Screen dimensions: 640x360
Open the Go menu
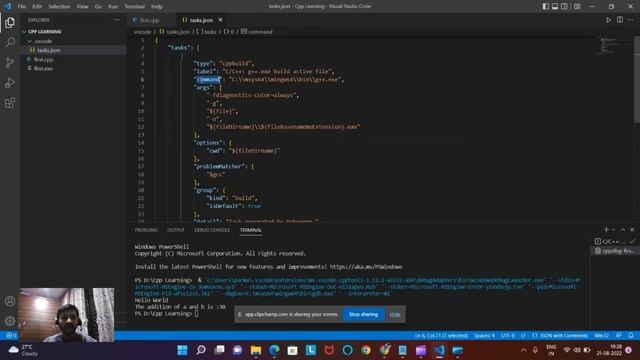click(98, 6)
